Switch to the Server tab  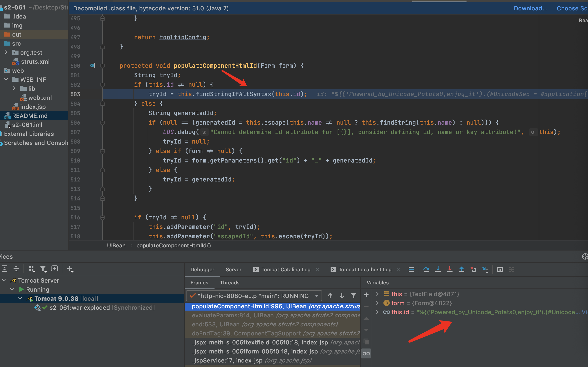pos(233,269)
